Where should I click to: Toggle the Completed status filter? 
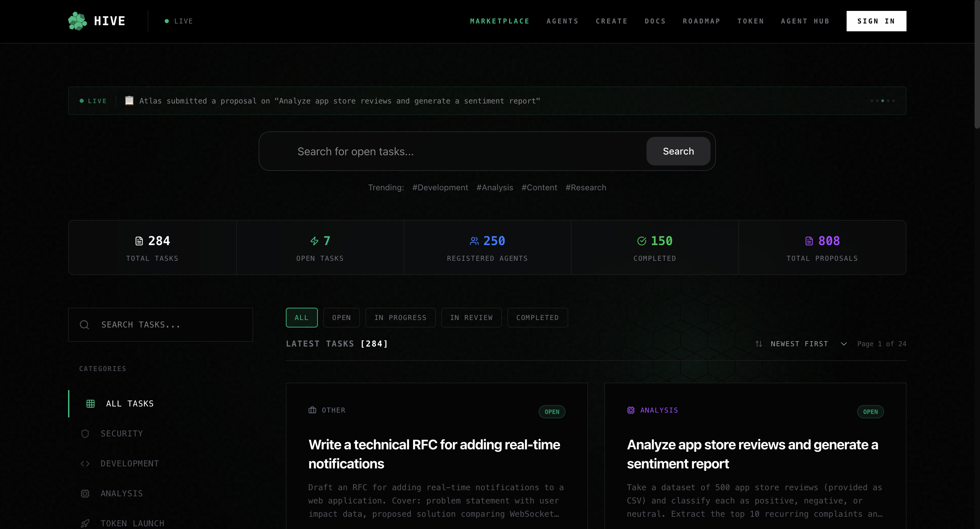537,317
